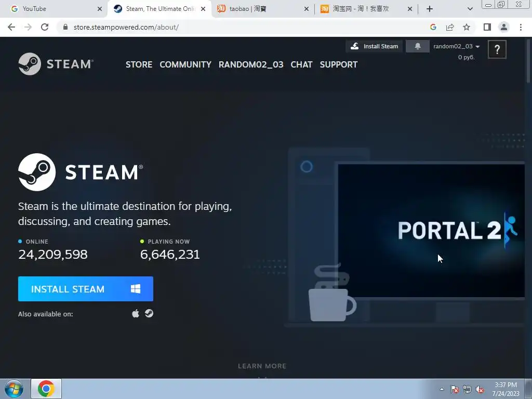The height and width of the screenshot is (399, 532).
Task: Open the Windows Start menu
Action: (x=14, y=389)
